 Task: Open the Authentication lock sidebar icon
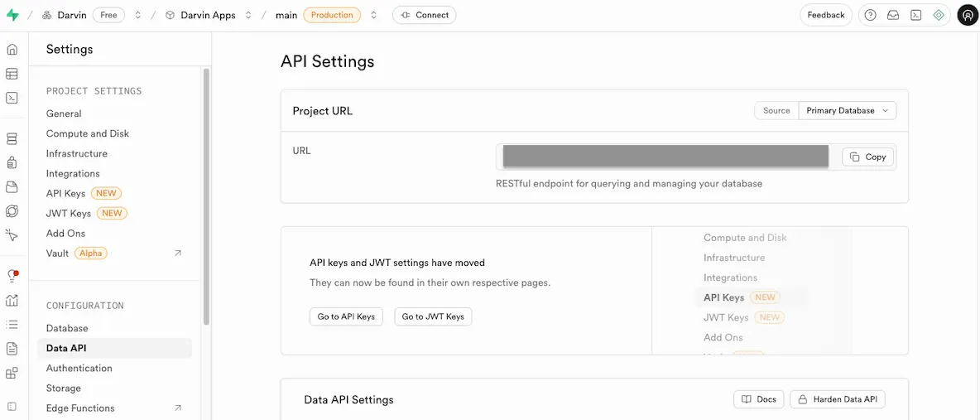click(12, 162)
